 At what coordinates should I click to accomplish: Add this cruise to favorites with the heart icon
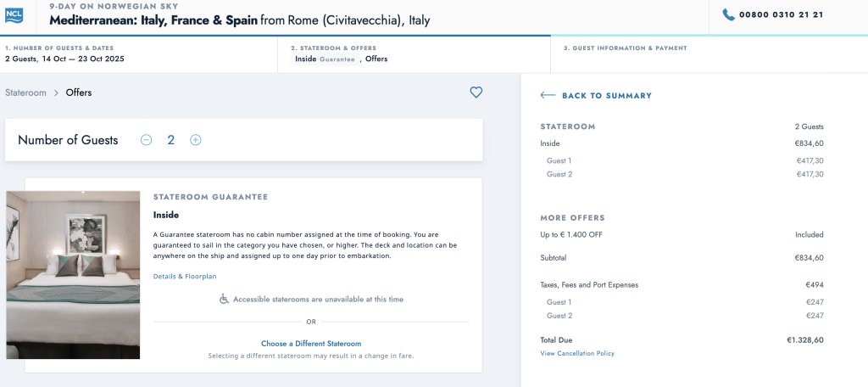click(476, 93)
